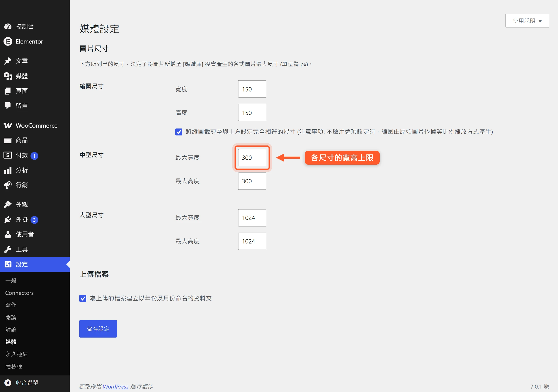Image resolution: width=558 pixels, height=392 pixels.
Task: Click the 外掛 update badge 3
Action: click(34, 220)
